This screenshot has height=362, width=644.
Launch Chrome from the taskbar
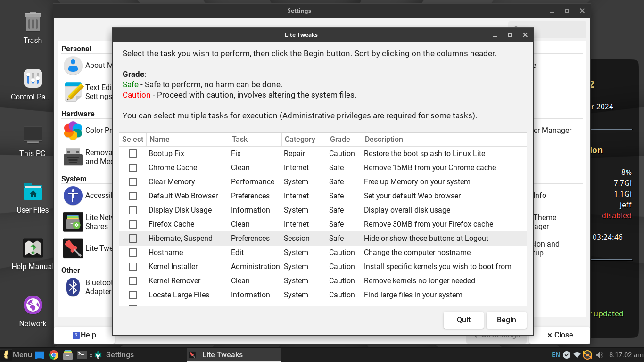(x=54, y=355)
